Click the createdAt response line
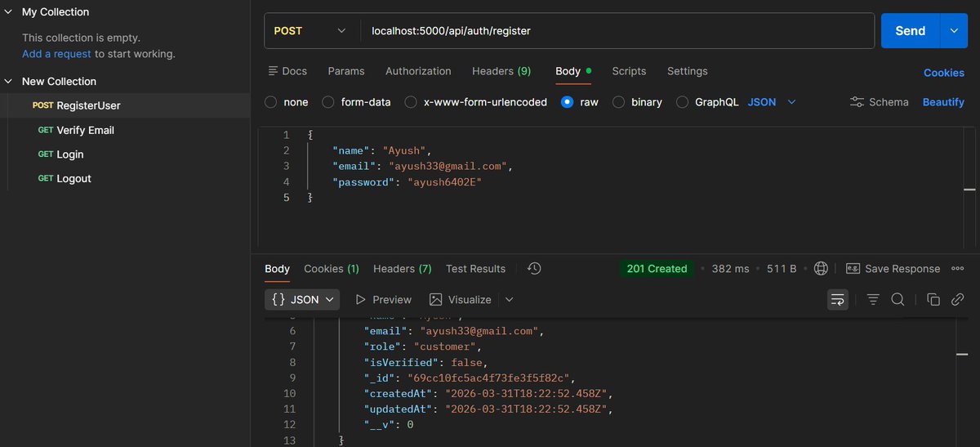Image resolution: width=980 pixels, height=447 pixels. [488, 393]
